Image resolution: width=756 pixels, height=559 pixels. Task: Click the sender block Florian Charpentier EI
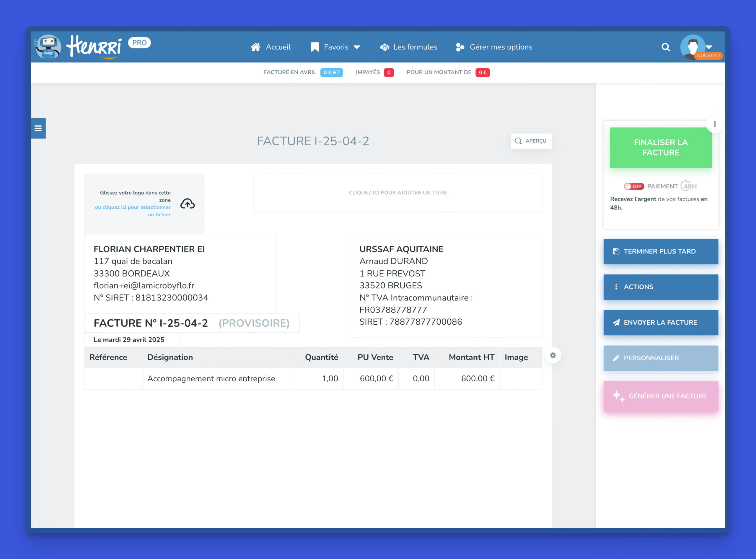180,273
